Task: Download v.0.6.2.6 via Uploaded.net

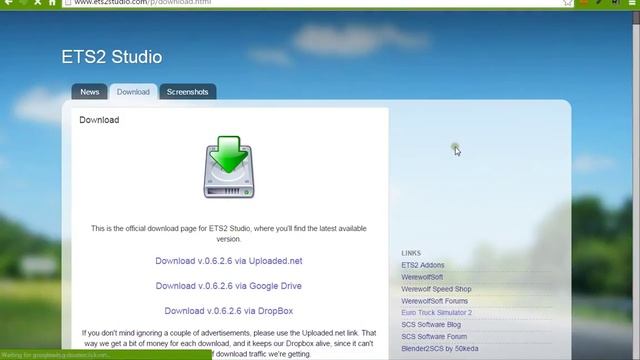Action: (229, 261)
